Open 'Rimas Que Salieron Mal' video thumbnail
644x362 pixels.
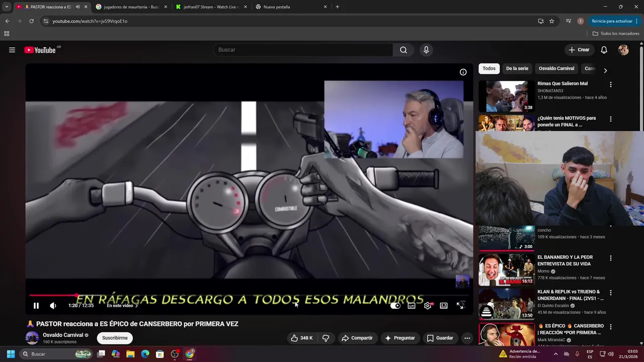[506, 96]
